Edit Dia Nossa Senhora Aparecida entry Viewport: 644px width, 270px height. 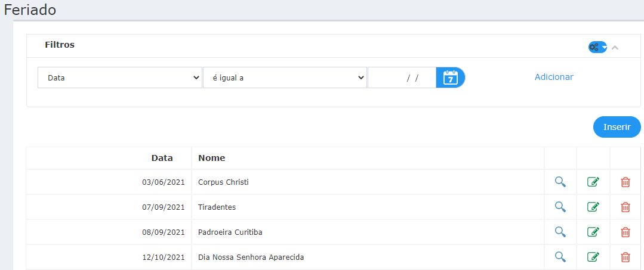(593, 257)
